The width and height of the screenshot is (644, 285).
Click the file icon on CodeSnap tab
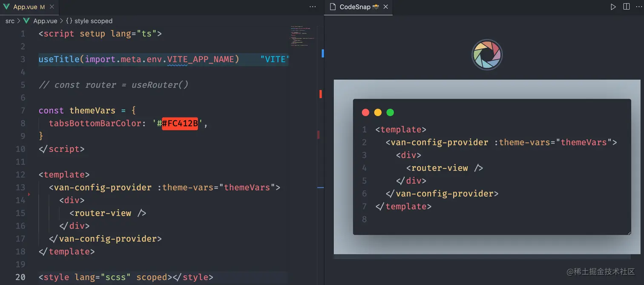[333, 7]
